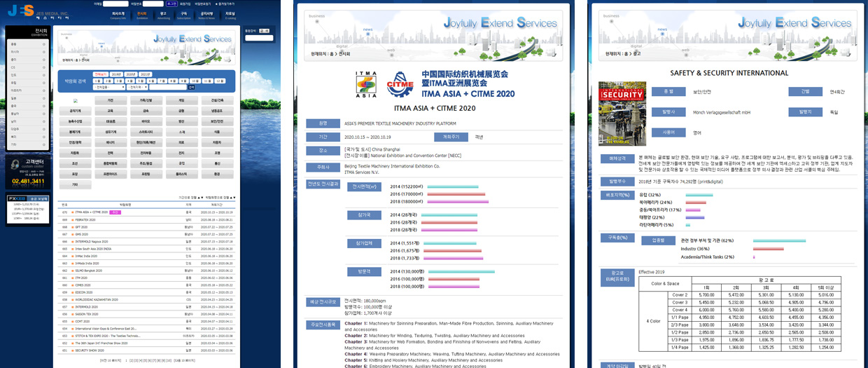Image resolution: width=868 pixels, height=368 pixels.
Task: Click the exhibition keyword search field
Action: 168,87
